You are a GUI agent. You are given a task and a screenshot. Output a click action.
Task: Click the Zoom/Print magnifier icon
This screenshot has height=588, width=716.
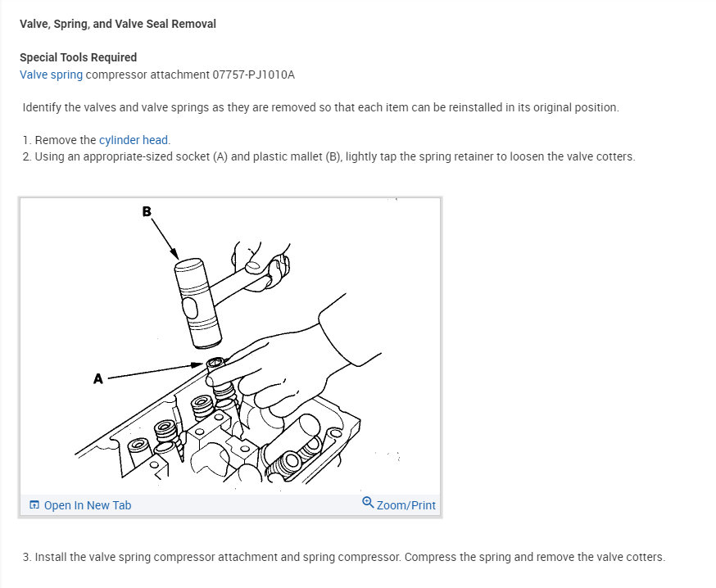368,503
